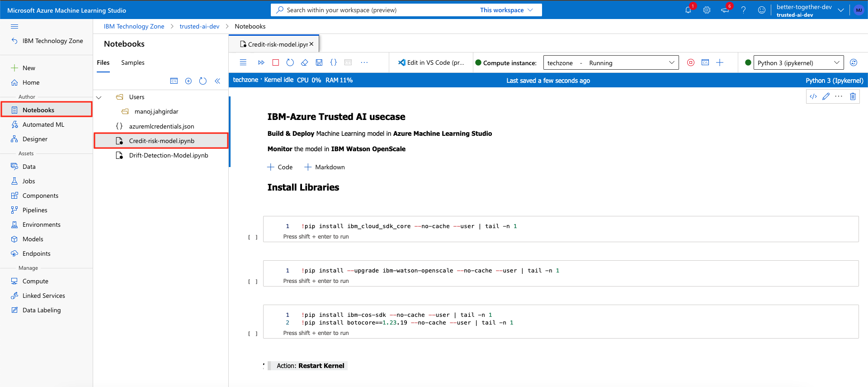The image size is (868, 387).
Task: Select the Credit-risk-model.ipynb editor tab
Action: tap(274, 44)
